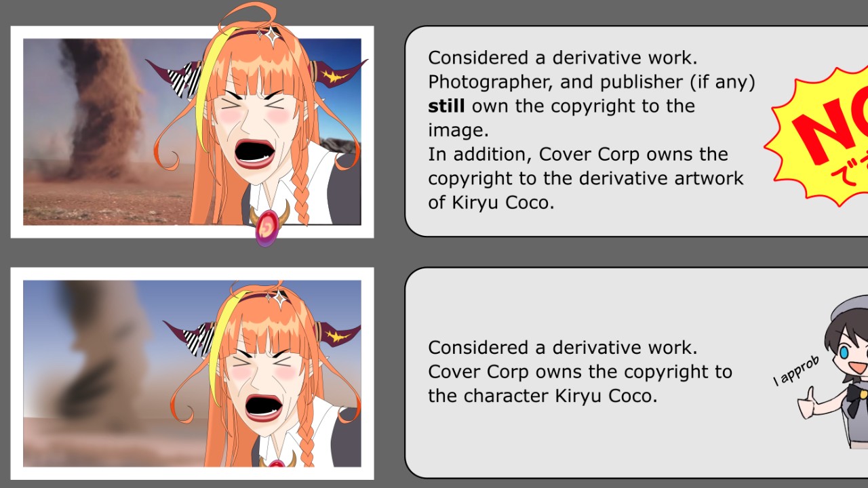Click the bold word "still"

446,106
